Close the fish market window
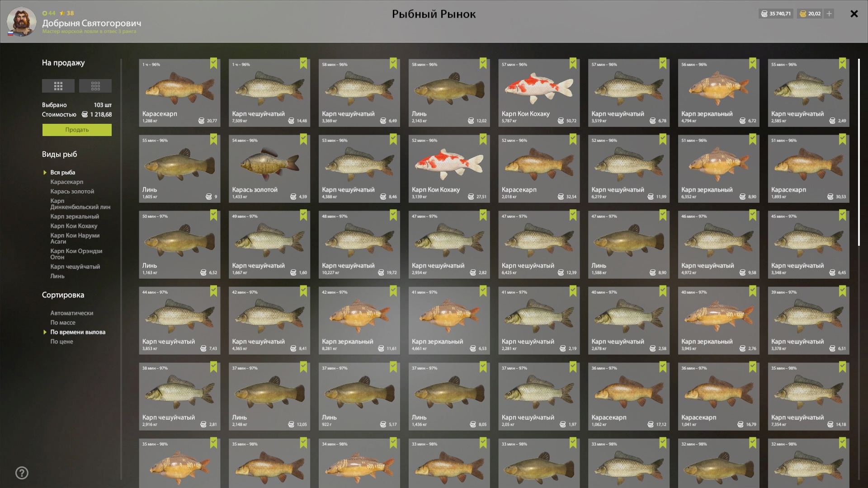The image size is (868, 488). coord(854,14)
